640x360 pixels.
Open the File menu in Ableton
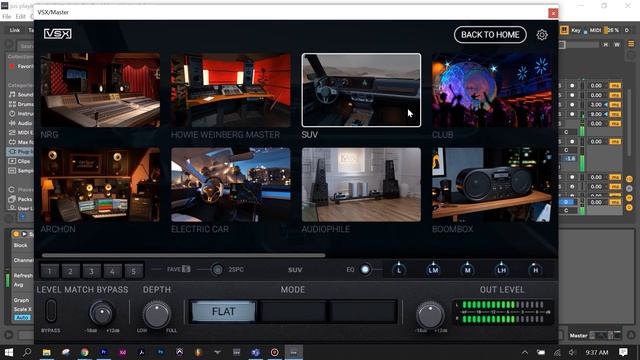point(7,17)
